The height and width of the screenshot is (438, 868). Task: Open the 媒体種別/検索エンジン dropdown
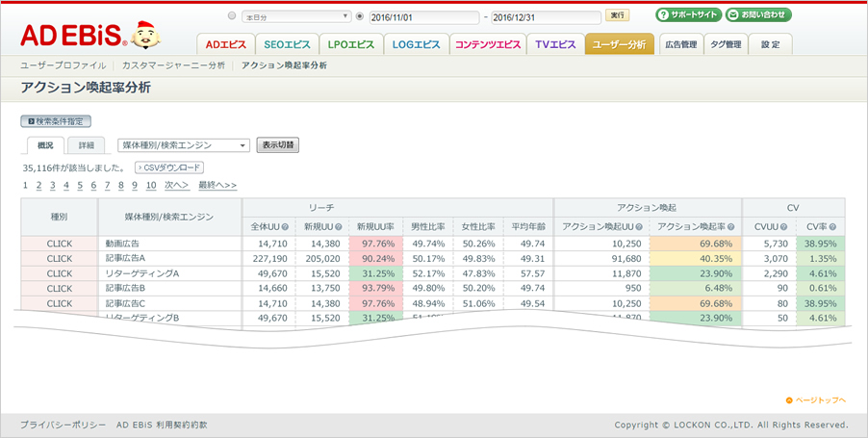[183, 145]
